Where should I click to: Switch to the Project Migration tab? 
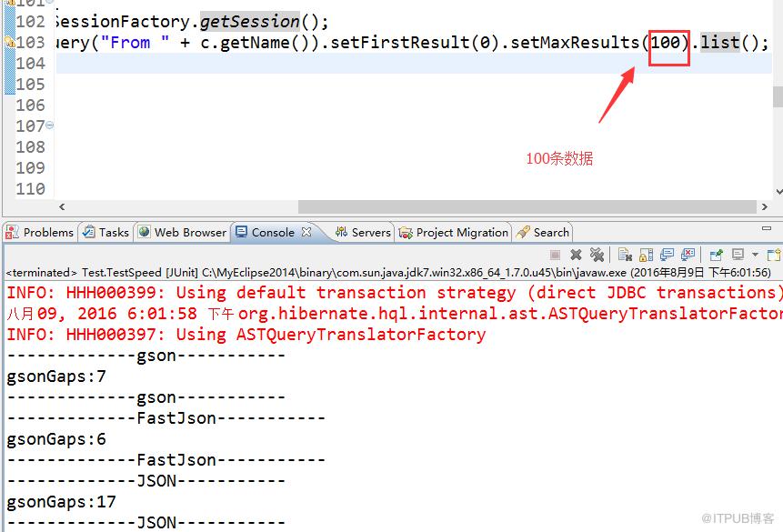click(x=454, y=232)
